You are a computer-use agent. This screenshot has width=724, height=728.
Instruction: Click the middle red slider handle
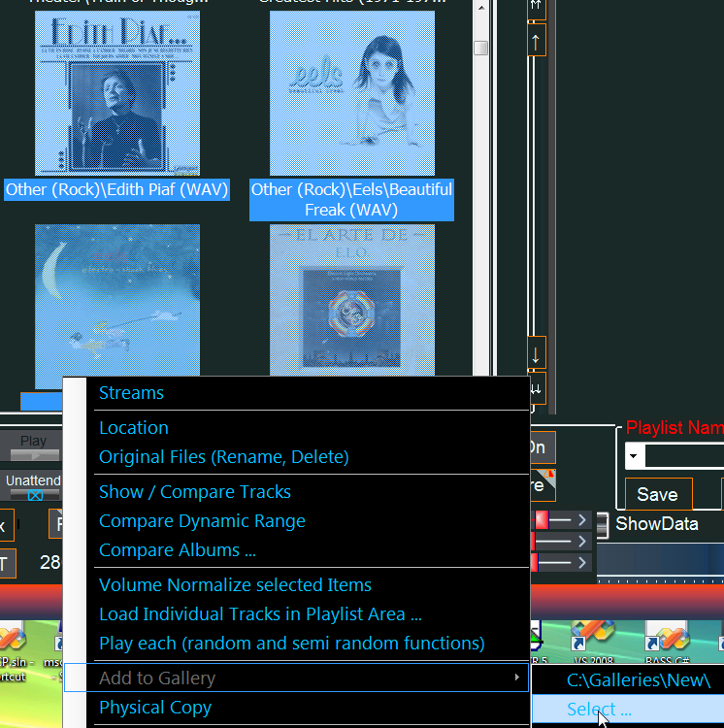pos(533,542)
